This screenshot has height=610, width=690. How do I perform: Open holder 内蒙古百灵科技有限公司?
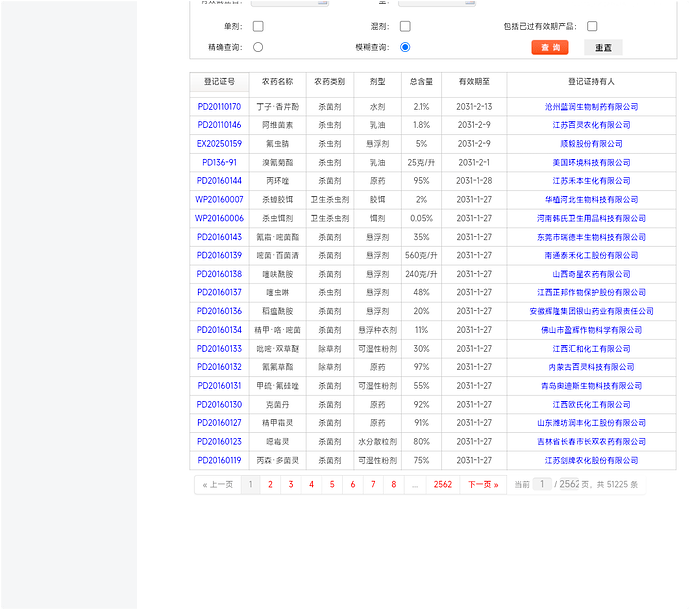[x=591, y=367]
